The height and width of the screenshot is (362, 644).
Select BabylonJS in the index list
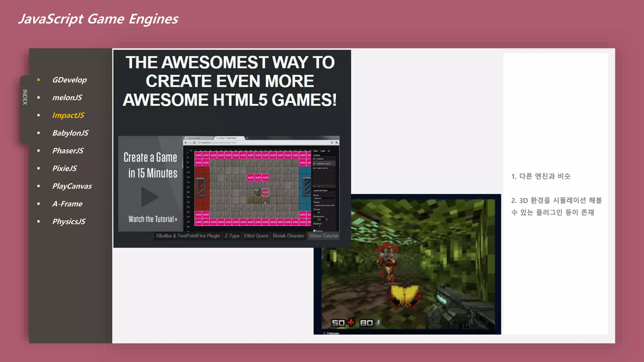pos(70,133)
